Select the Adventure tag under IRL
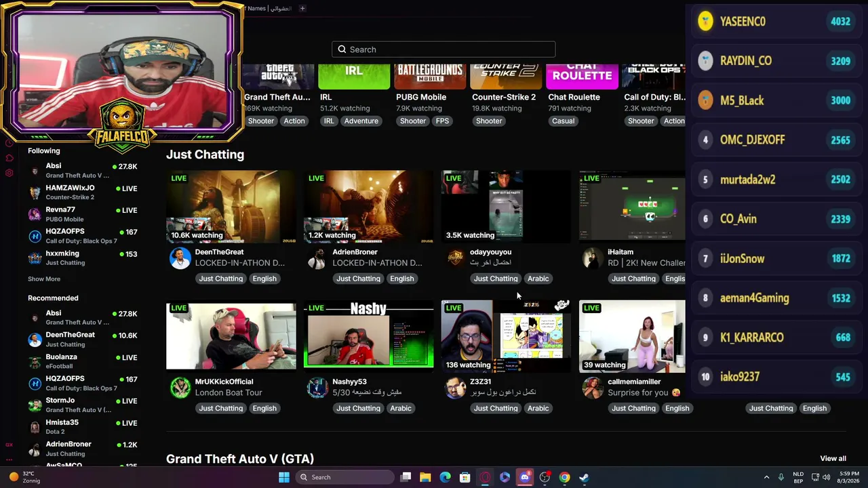 (361, 121)
